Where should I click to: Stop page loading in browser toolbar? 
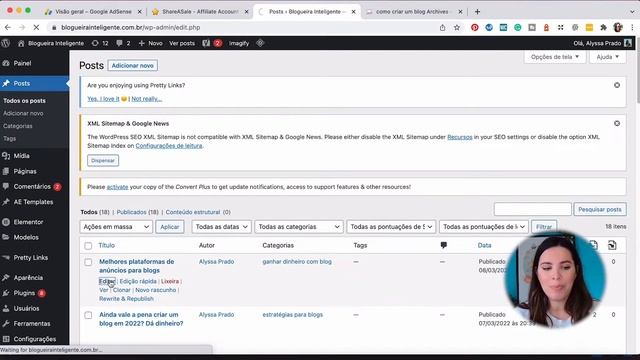tap(36, 27)
